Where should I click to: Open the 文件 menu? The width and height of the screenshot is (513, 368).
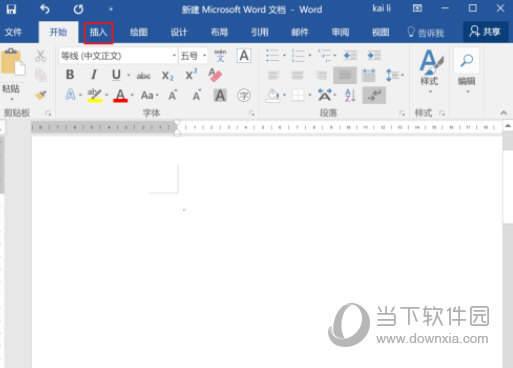(13, 32)
